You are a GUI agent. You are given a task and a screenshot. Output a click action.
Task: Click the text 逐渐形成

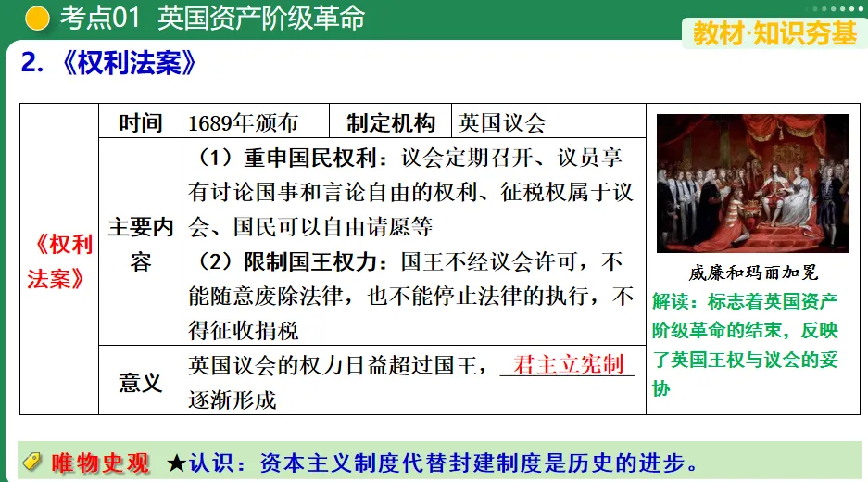(232, 400)
